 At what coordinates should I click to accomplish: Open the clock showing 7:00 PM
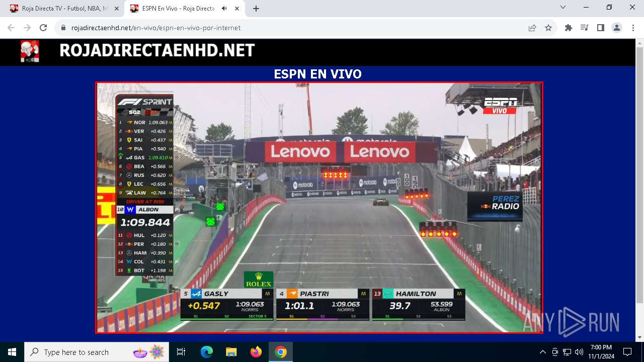point(601,352)
